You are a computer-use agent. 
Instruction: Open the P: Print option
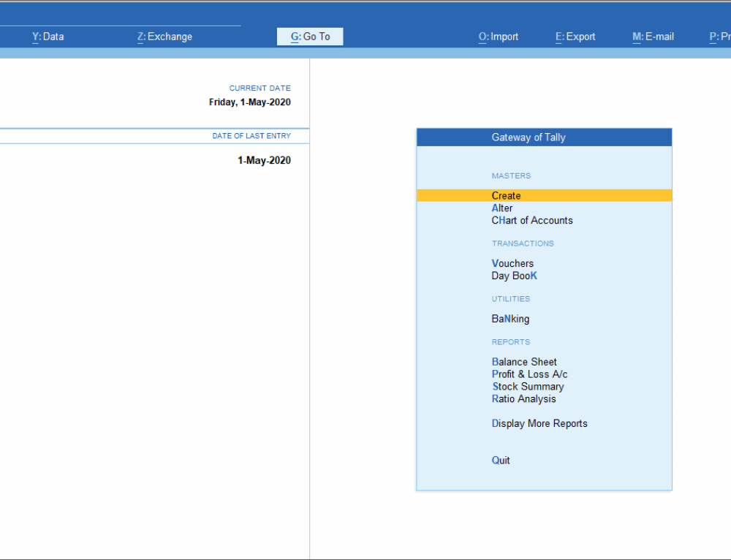click(720, 36)
